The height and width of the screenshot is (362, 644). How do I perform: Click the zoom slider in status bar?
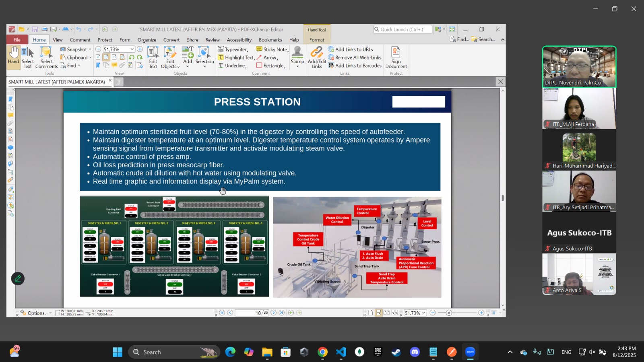point(456,313)
